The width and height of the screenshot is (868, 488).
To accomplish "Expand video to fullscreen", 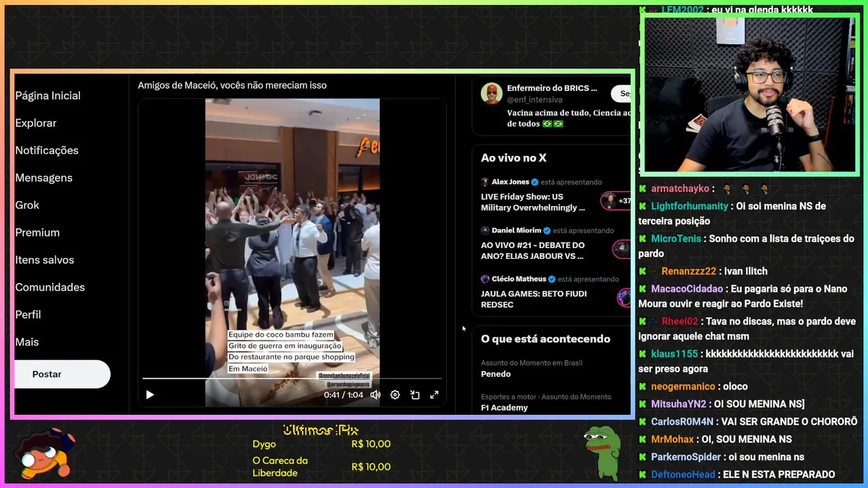I will click(435, 394).
